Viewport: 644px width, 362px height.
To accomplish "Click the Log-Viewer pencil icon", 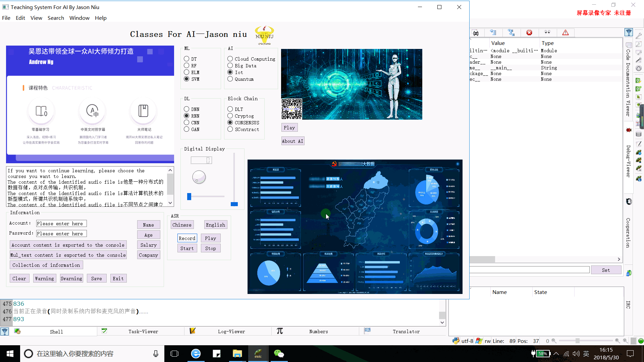I will 193,331.
